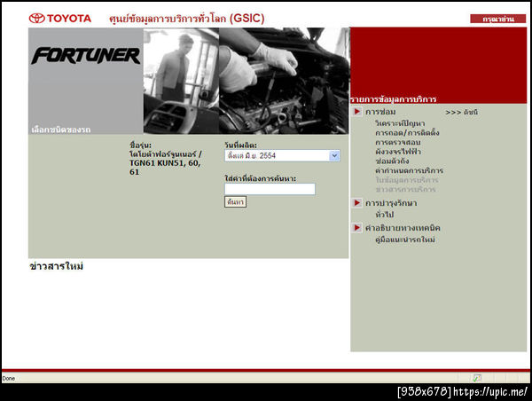Open ผังวงจรไฟฟ้า wiring diagram link
Screen dimensions: 532x401
398,152
